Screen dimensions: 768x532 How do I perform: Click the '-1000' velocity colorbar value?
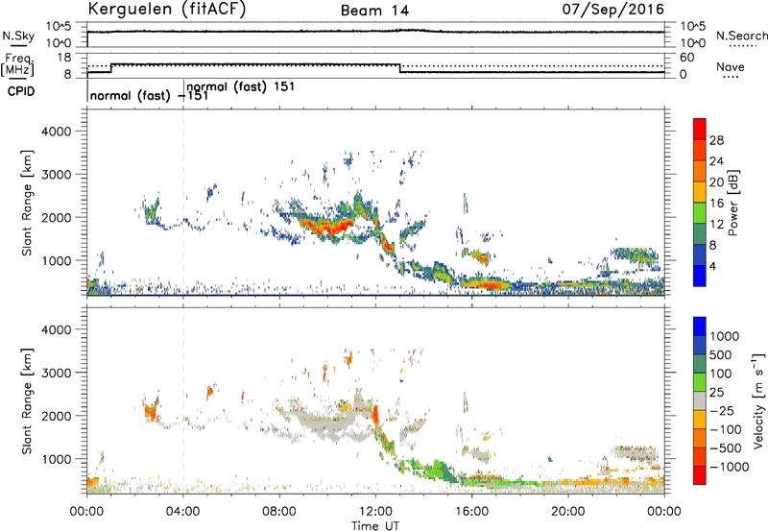point(730,467)
